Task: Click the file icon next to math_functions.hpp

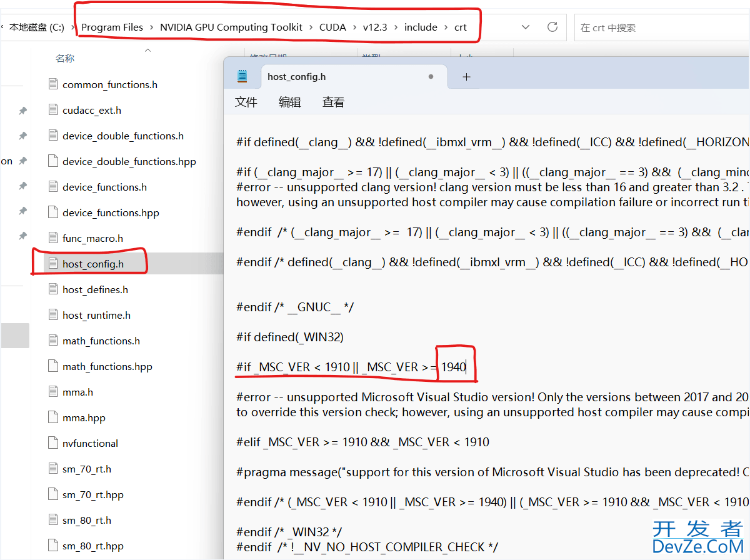Action: pyautogui.click(x=52, y=366)
